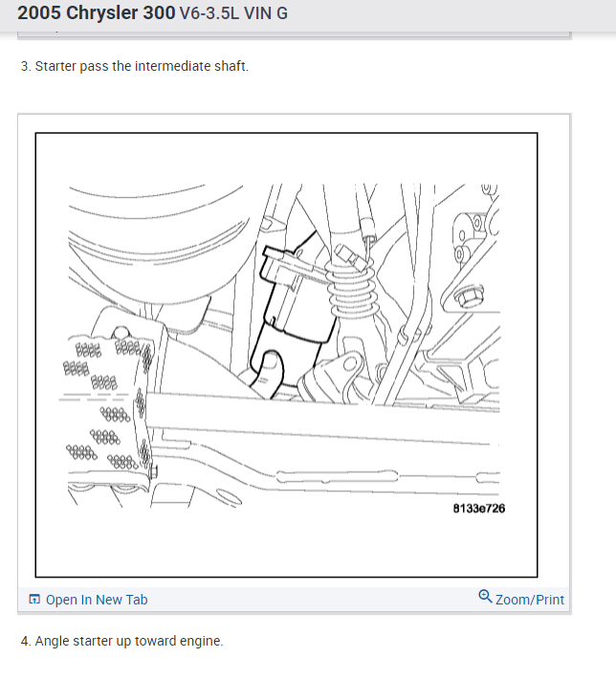The width and height of the screenshot is (616, 680).
Task: Click the horizontal crossmember in the diagram
Action: (x=321, y=419)
